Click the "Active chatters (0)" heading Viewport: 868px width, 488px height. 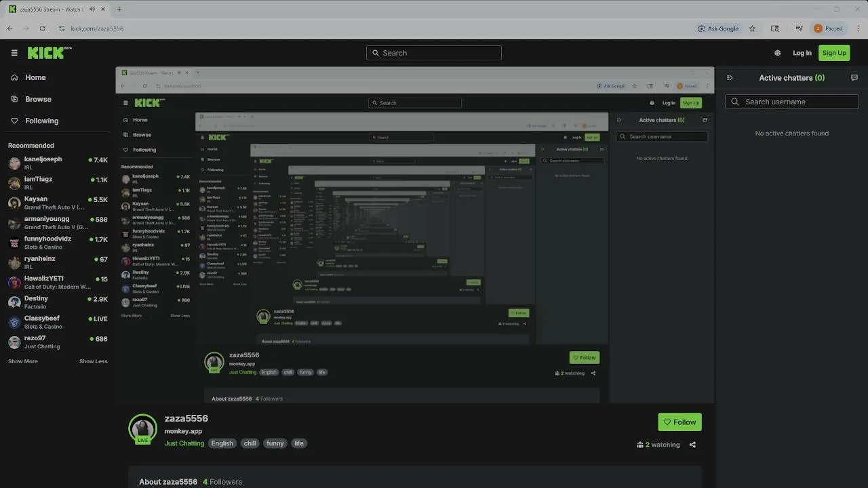[791, 78]
